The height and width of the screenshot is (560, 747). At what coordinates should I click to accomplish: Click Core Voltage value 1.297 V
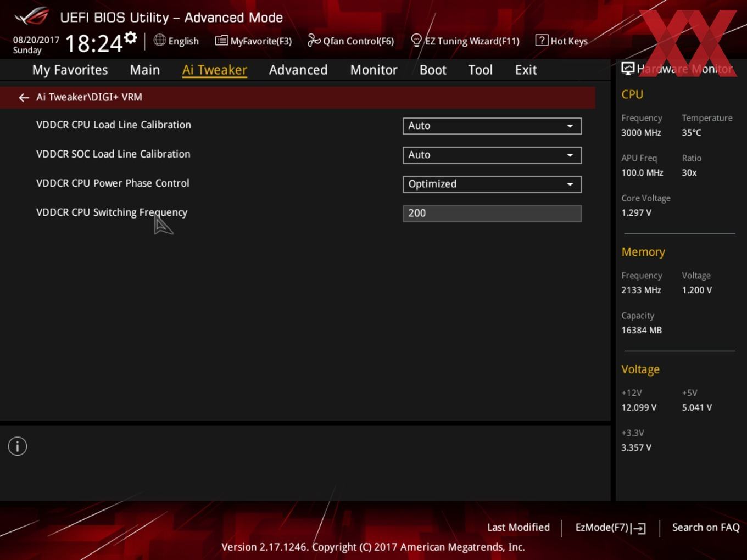tap(636, 212)
